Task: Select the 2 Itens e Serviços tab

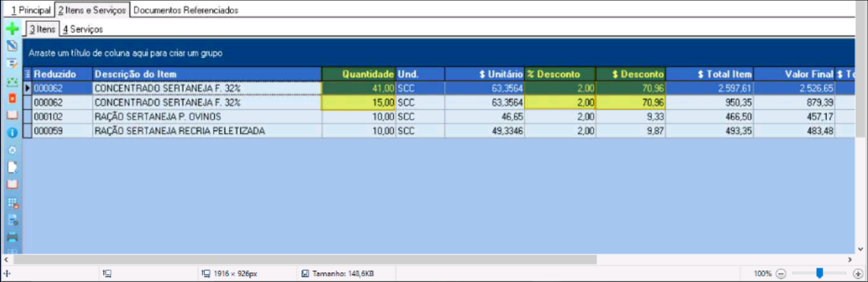Action: click(x=92, y=10)
